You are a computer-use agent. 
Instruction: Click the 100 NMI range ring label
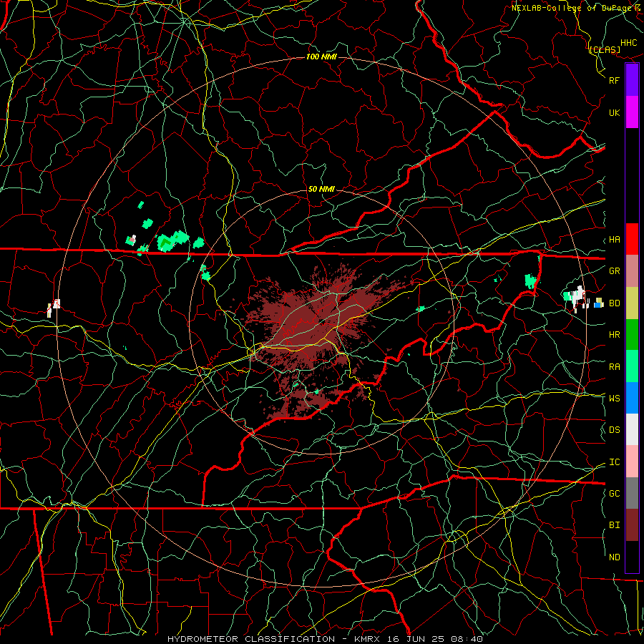click(321, 57)
